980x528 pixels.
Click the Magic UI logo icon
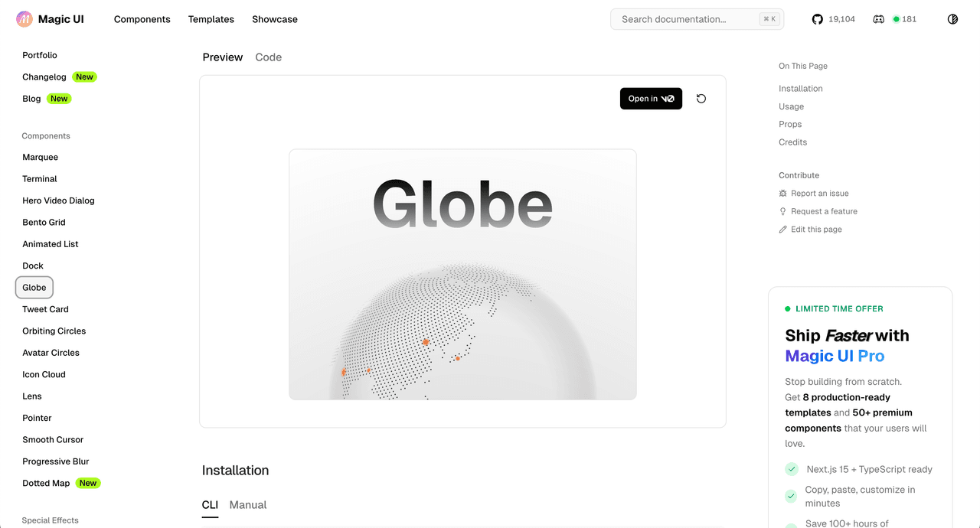click(x=24, y=19)
